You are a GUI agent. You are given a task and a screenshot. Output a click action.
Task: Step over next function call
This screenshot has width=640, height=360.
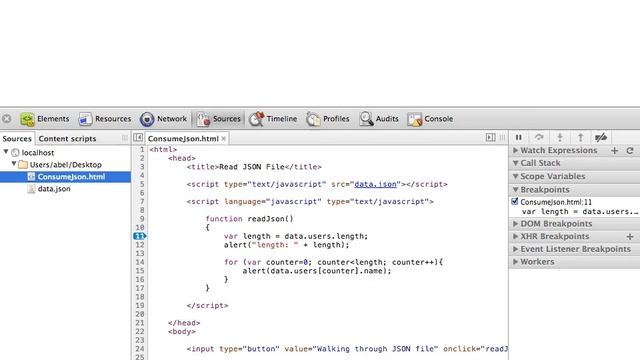pyautogui.click(x=539, y=138)
